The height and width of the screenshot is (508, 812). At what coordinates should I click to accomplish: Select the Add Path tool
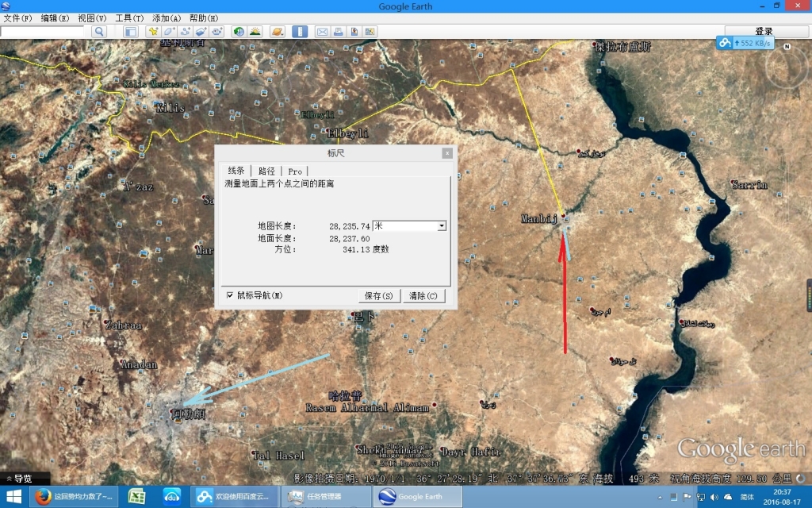click(x=185, y=32)
